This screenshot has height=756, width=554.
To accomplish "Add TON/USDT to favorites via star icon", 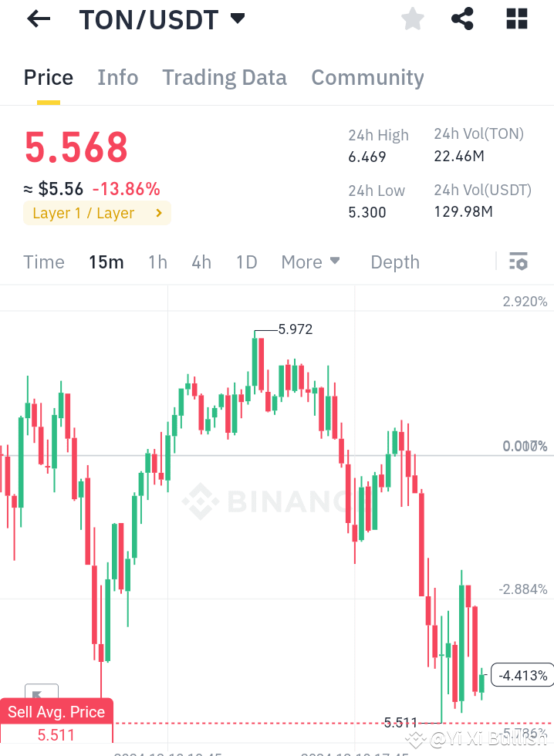I will 412,19.
